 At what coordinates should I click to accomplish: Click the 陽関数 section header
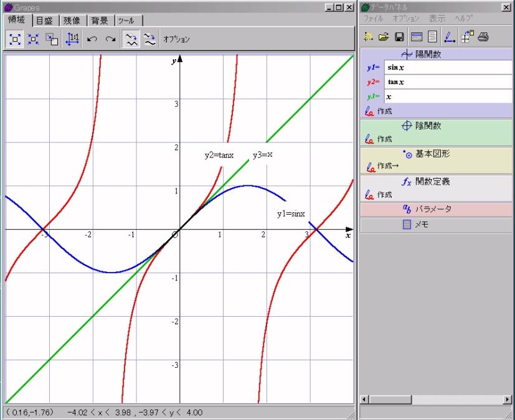pos(436,54)
